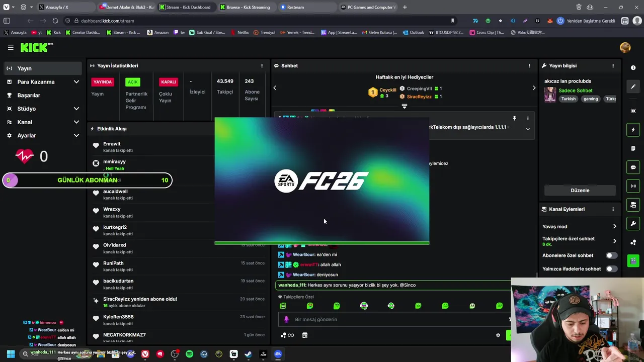Screen dimensions: 644x362
Task: Open Takipçilere özel sohbet options arrow
Action: pyautogui.click(x=614, y=241)
